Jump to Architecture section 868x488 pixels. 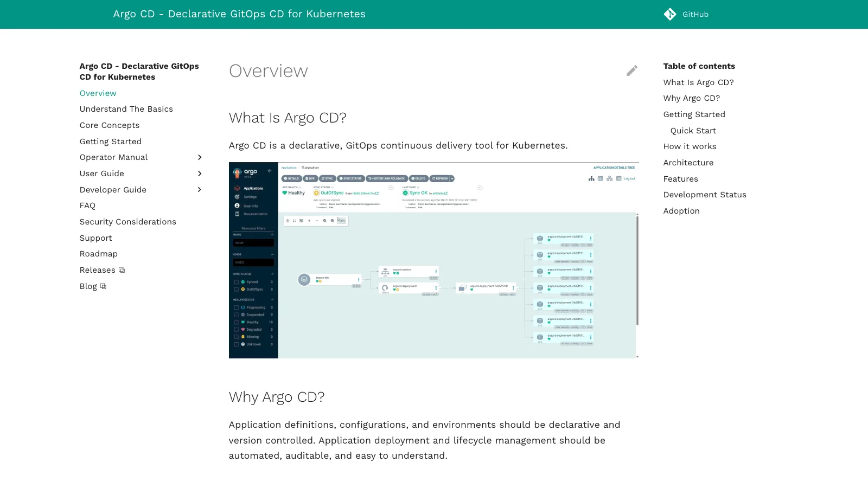point(688,163)
